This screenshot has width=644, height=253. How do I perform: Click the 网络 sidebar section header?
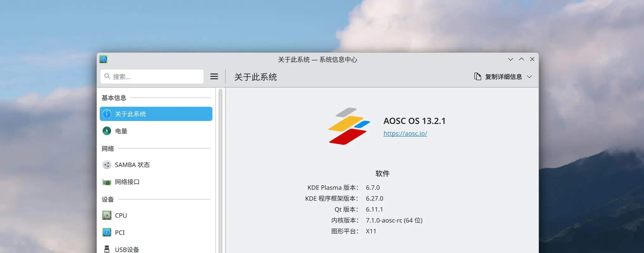click(x=108, y=148)
